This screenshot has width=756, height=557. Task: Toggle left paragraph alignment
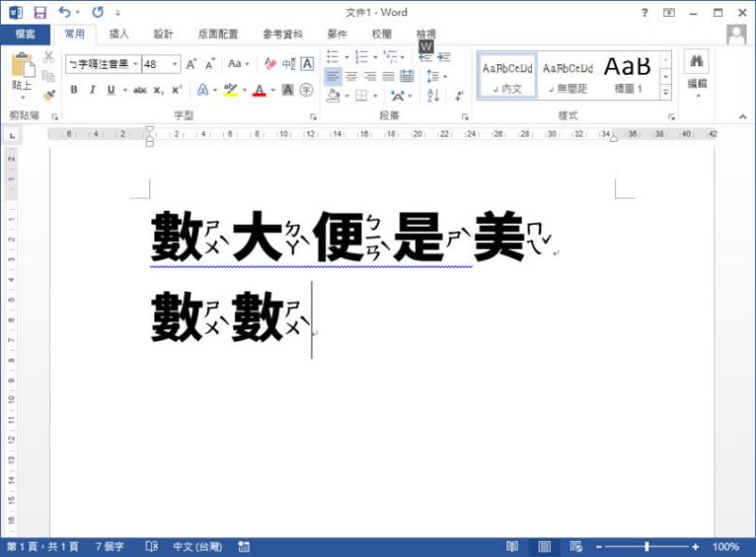coord(334,76)
